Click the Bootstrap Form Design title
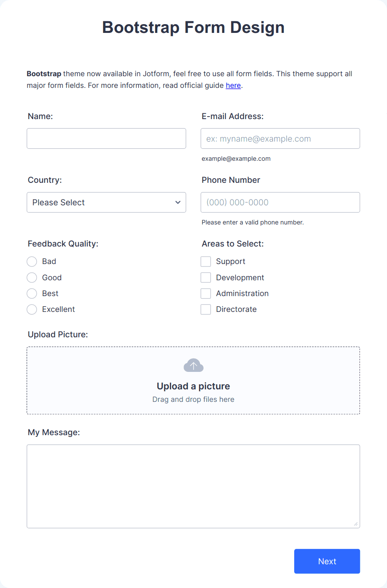This screenshot has height=588, width=387. pos(193,27)
